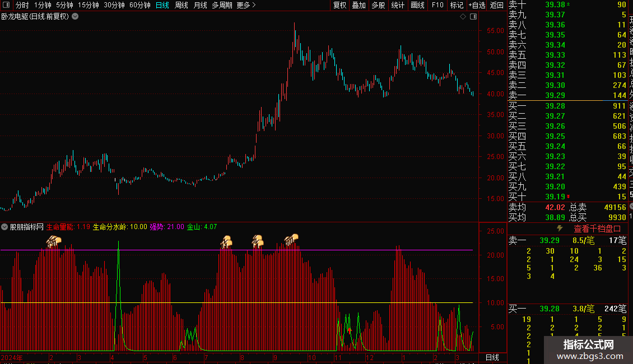Click the 总买 total 9930
Image resolution: width=633 pixels, height=364 pixels.
coord(617,217)
